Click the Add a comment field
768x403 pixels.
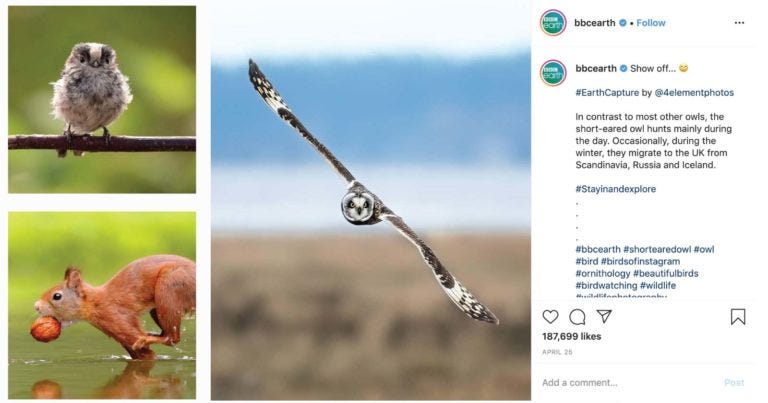click(x=629, y=382)
